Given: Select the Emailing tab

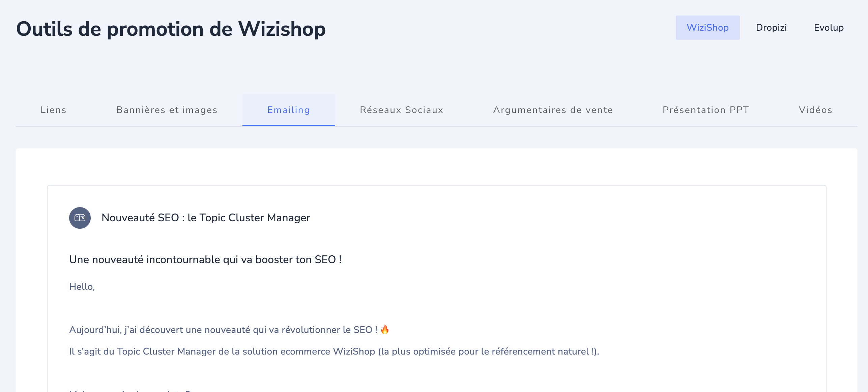Looking at the screenshot, I should point(289,110).
